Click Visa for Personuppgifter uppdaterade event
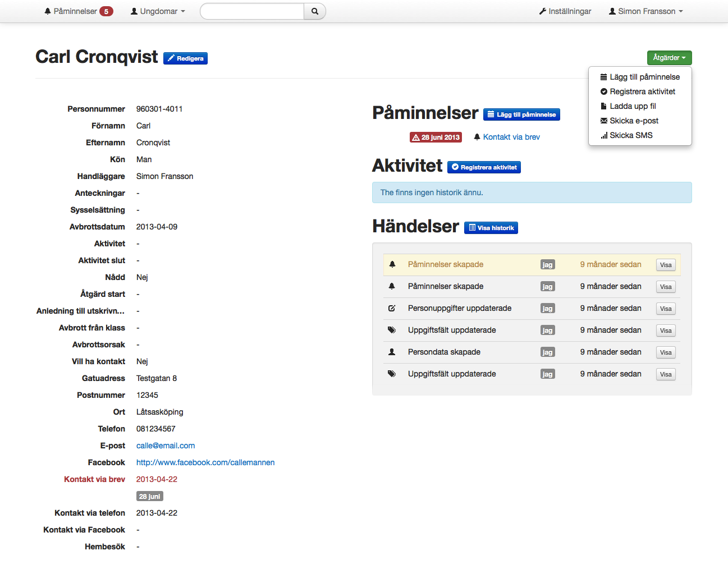The image size is (728, 569). 666,309
